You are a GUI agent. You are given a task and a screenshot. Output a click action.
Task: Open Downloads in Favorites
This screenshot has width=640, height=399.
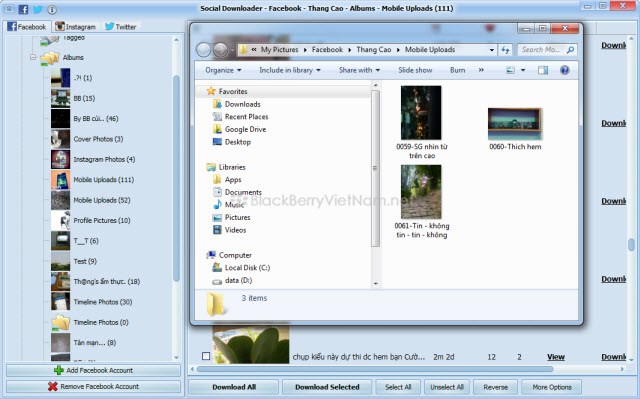(x=242, y=104)
